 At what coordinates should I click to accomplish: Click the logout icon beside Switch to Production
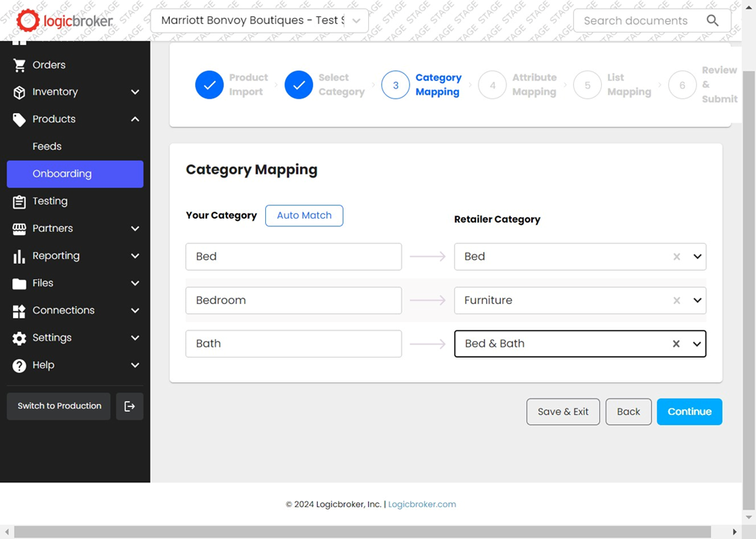click(129, 406)
